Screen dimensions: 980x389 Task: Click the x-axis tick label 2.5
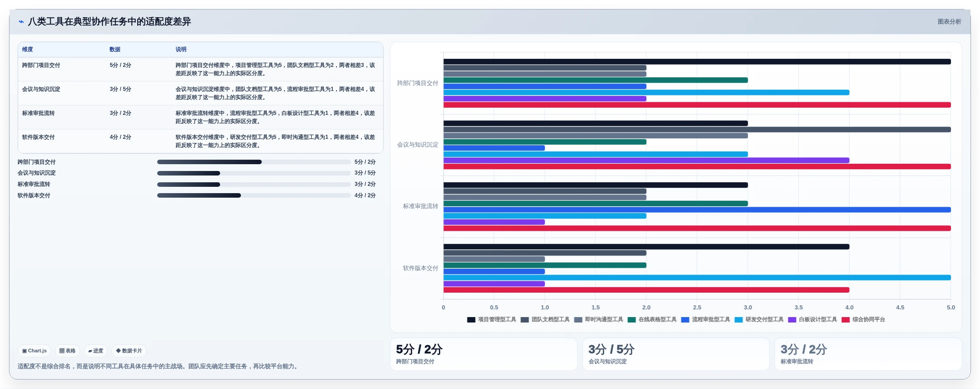(697, 308)
